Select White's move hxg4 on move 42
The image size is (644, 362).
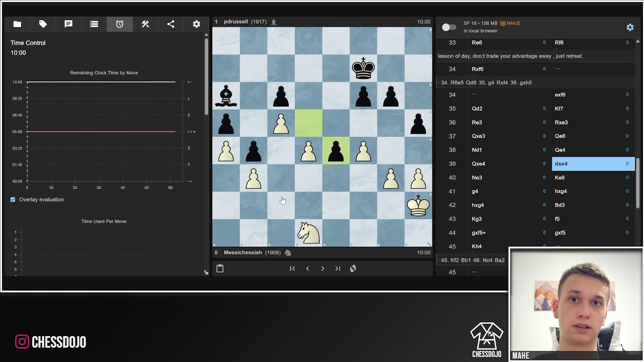pyautogui.click(x=510, y=205)
